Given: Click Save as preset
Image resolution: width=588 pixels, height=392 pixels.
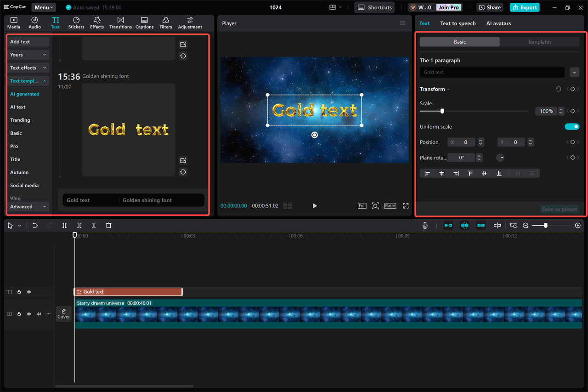Looking at the screenshot, I should coord(559,209).
